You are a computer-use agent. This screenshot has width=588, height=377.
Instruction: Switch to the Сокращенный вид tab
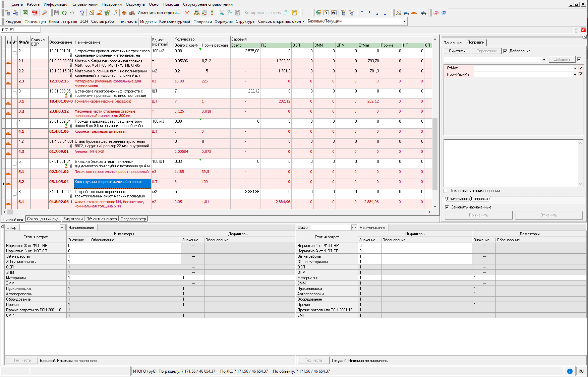43,219
